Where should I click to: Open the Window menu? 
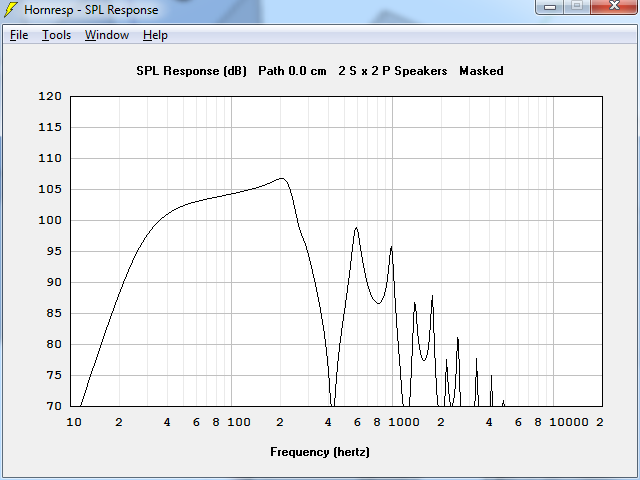107,35
